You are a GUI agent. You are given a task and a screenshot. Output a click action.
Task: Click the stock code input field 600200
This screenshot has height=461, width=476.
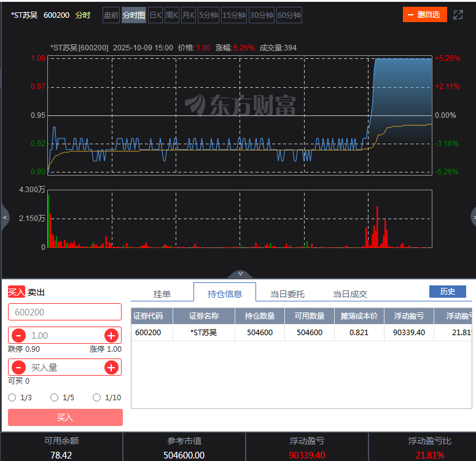64,312
